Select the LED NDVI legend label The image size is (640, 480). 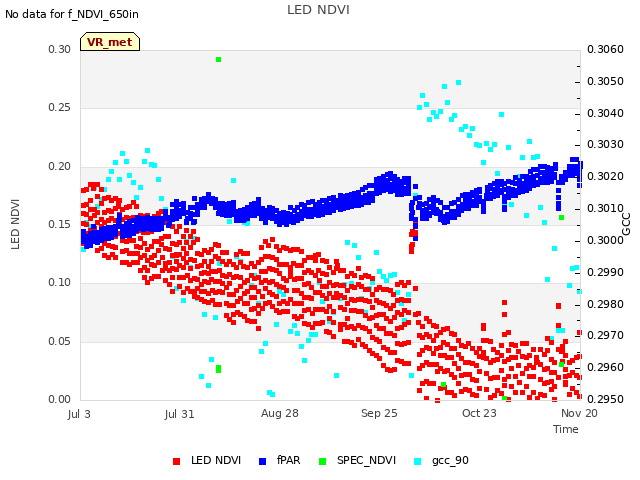pyautogui.click(x=216, y=460)
